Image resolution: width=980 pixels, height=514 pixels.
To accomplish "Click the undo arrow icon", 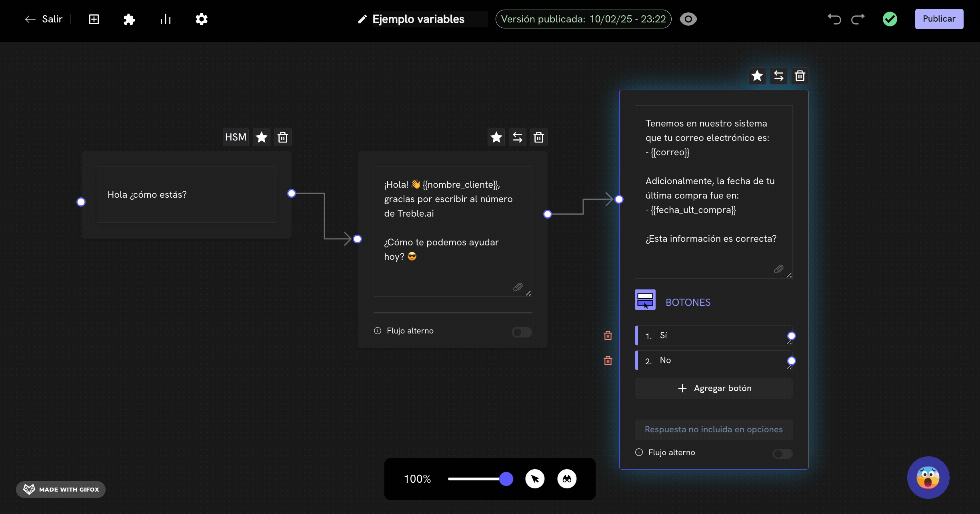I will click(834, 19).
